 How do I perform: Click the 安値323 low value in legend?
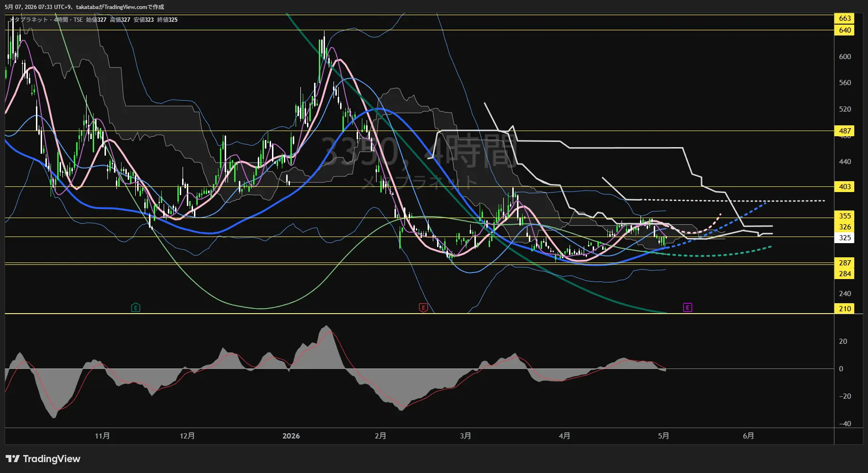pyautogui.click(x=143, y=20)
